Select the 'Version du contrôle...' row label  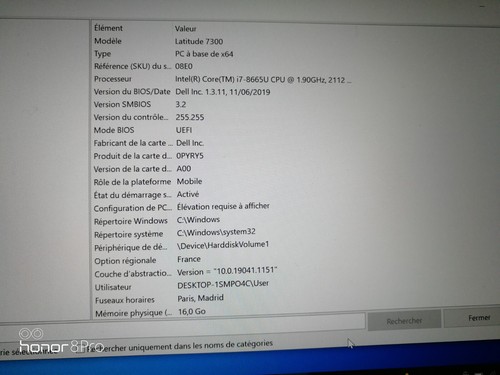coord(131,117)
